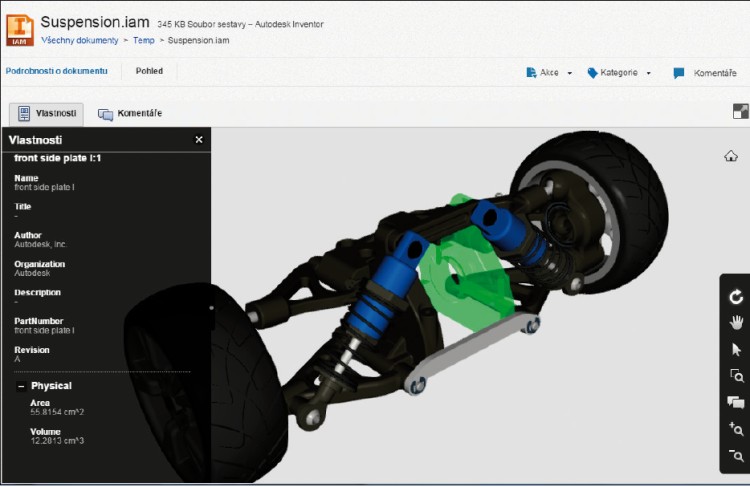Collapse the Physical properties section
Viewport: 750px width, 487px height.
(x=21, y=386)
